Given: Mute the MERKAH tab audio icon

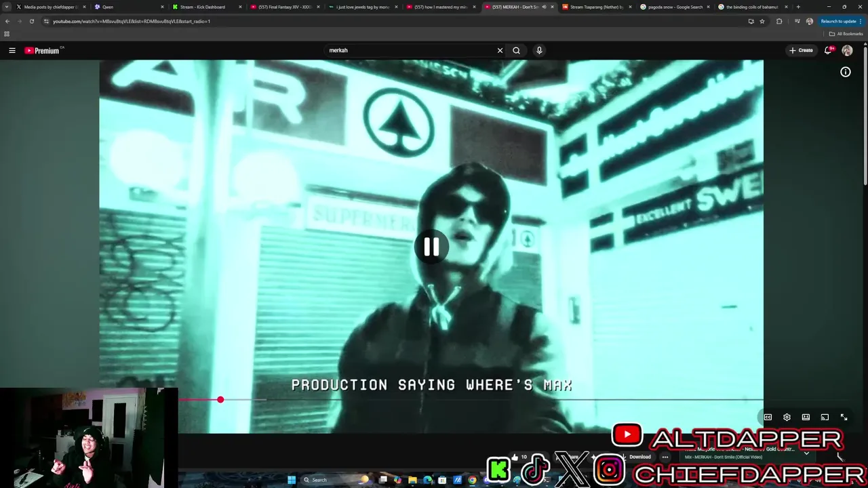Looking at the screenshot, I should point(544,7).
